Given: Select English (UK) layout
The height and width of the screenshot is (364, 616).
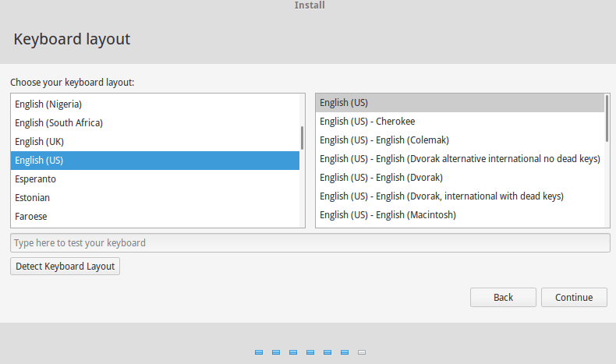Looking at the screenshot, I should point(39,141).
